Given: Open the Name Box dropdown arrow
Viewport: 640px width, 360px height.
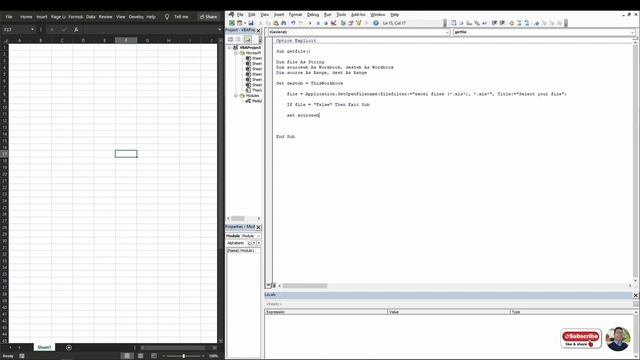Looking at the screenshot, I should click(32, 30).
